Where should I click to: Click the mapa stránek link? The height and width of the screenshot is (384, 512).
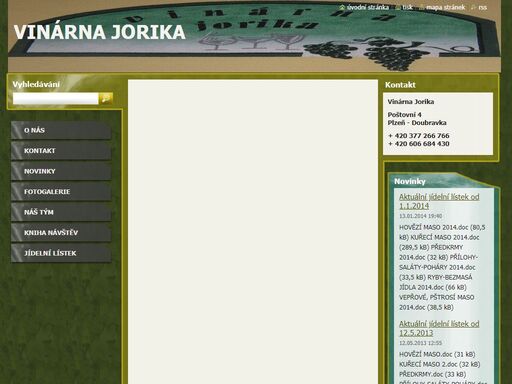click(x=445, y=7)
